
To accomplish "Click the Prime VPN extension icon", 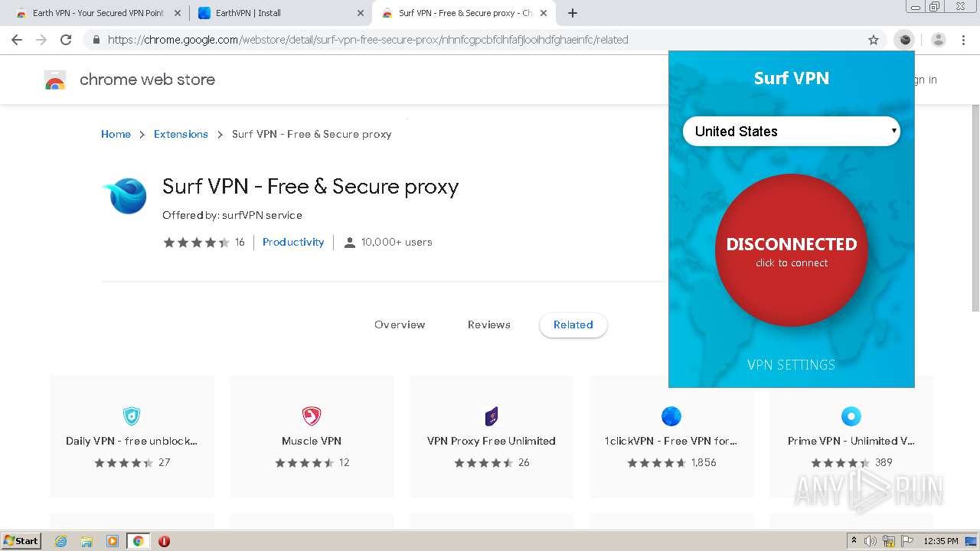I will pyautogui.click(x=851, y=416).
